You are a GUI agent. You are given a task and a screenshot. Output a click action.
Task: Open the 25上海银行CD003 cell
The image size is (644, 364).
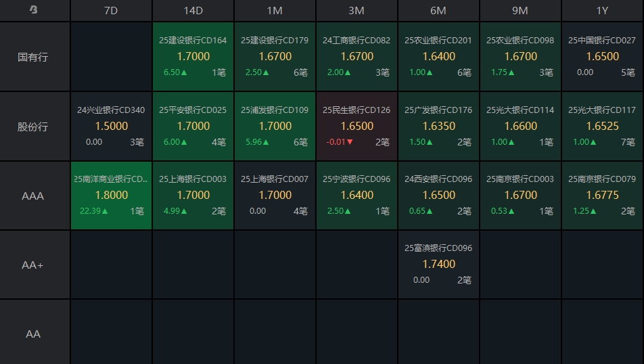tap(193, 195)
